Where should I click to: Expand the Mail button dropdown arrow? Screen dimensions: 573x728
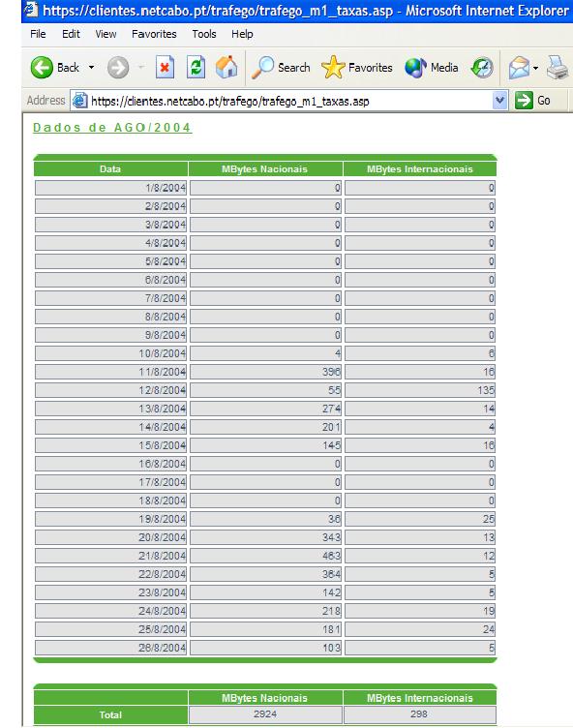[536, 68]
